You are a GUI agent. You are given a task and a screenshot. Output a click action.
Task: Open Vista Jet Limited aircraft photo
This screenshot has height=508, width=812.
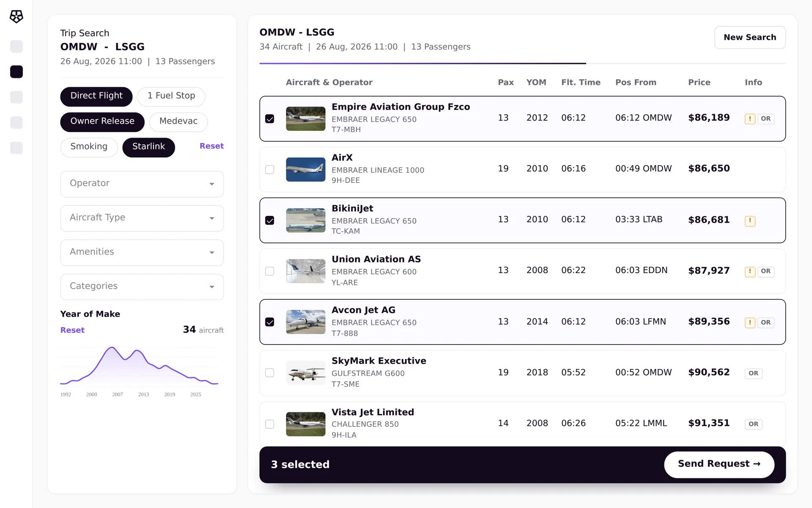coord(305,424)
